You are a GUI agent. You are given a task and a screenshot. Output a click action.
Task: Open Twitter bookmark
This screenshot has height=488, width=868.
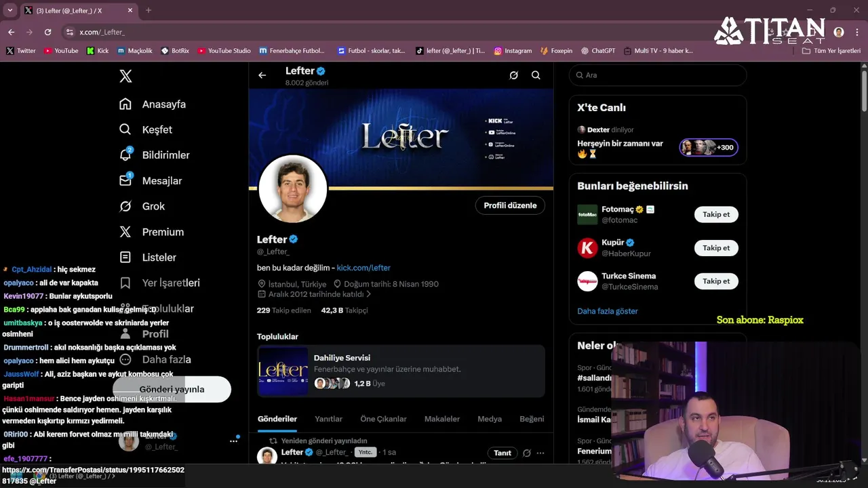pyautogui.click(x=21, y=51)
